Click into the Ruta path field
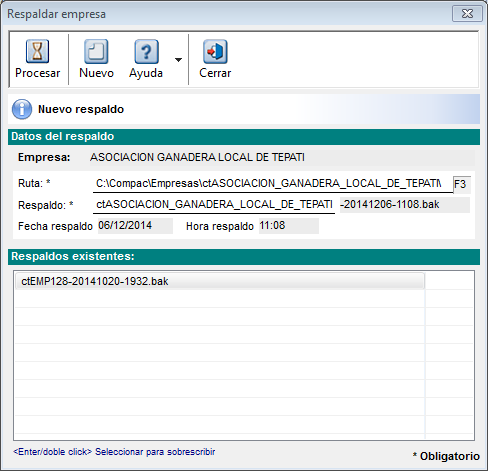488x471 pixels. [273, 184]
